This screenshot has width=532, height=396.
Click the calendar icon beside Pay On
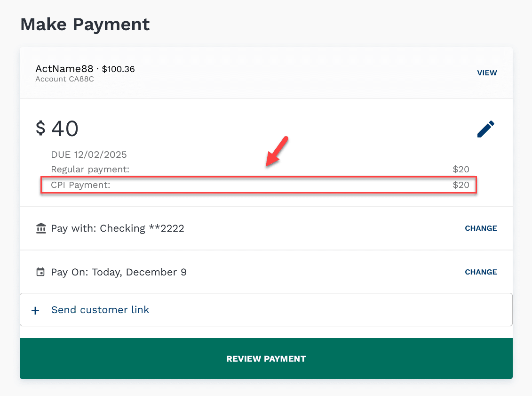tap(41, 272)
